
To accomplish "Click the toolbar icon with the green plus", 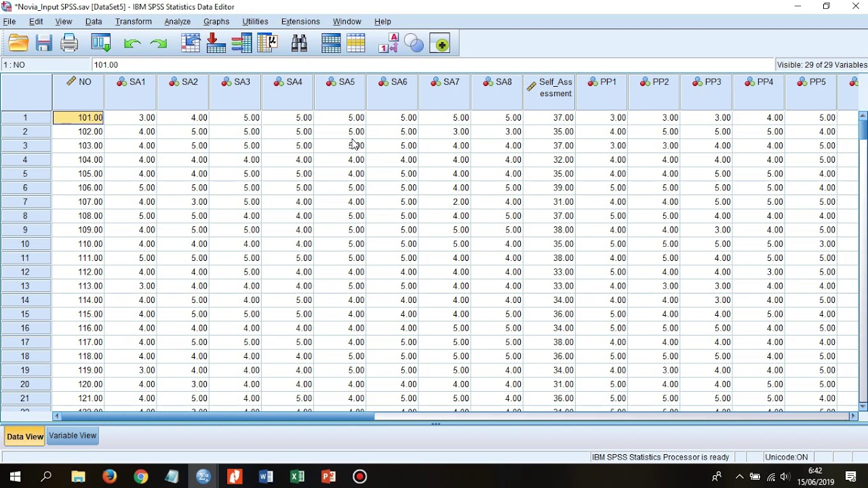I will [439, 43].
